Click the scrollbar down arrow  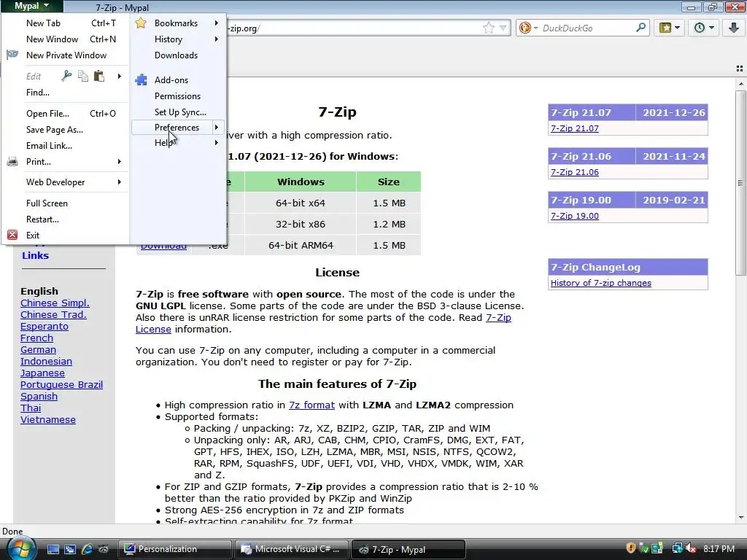click(x=740, y=518)
